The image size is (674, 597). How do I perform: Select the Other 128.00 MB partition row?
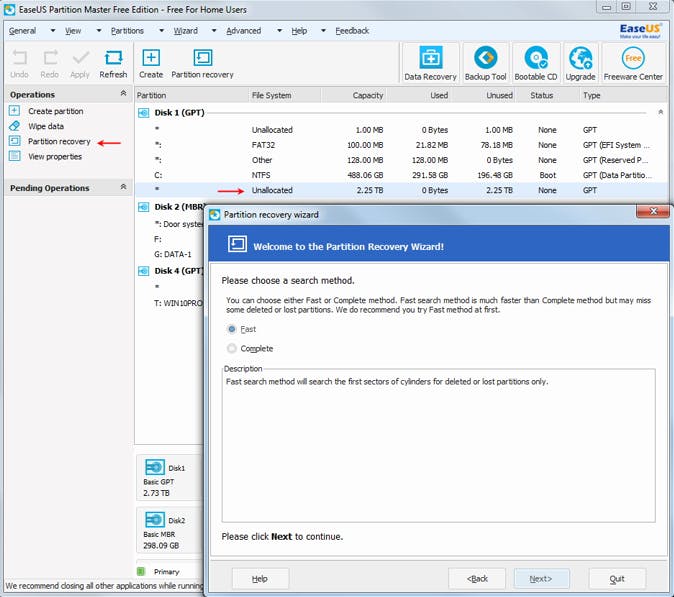coord(401,160)
